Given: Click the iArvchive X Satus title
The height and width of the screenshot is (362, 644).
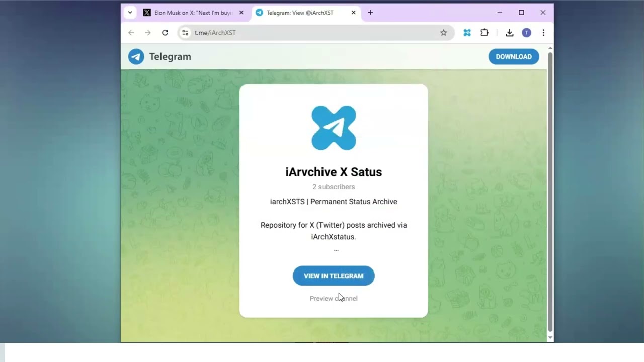Looking at the screenshot, I should point(334,172).
